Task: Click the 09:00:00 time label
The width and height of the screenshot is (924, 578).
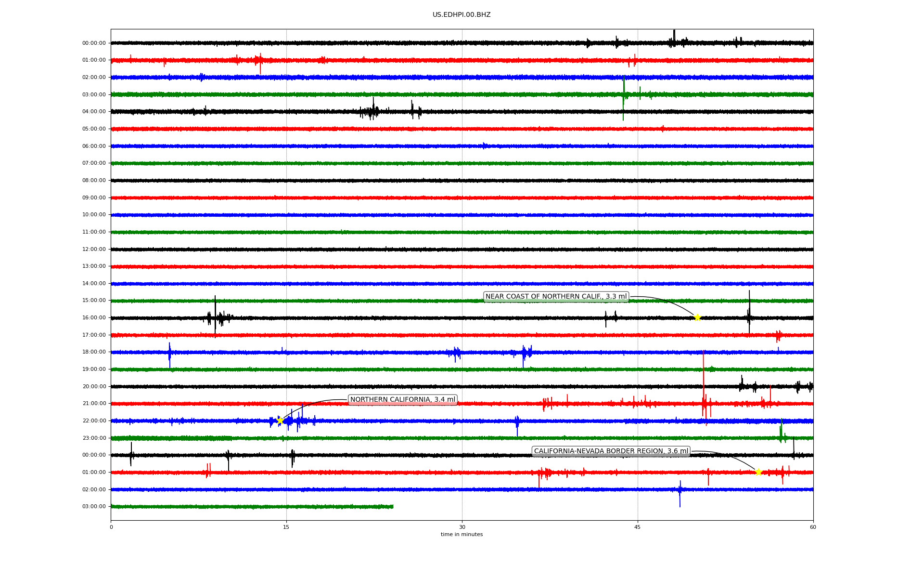Action: tap(94, 198)
